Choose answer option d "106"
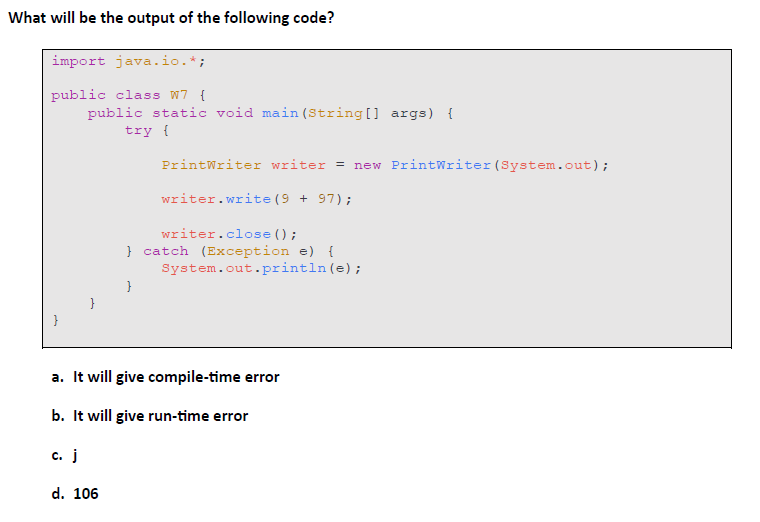Screen dimensions: 760x522 [x=86, y=493]
